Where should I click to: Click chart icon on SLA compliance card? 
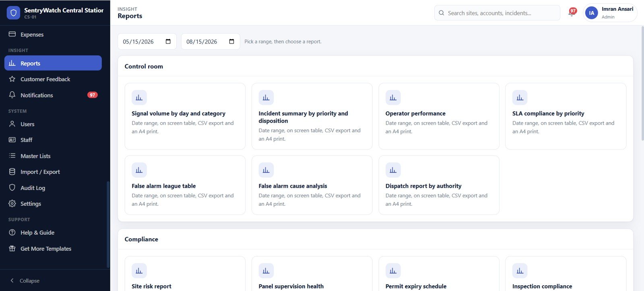[520, 98]
